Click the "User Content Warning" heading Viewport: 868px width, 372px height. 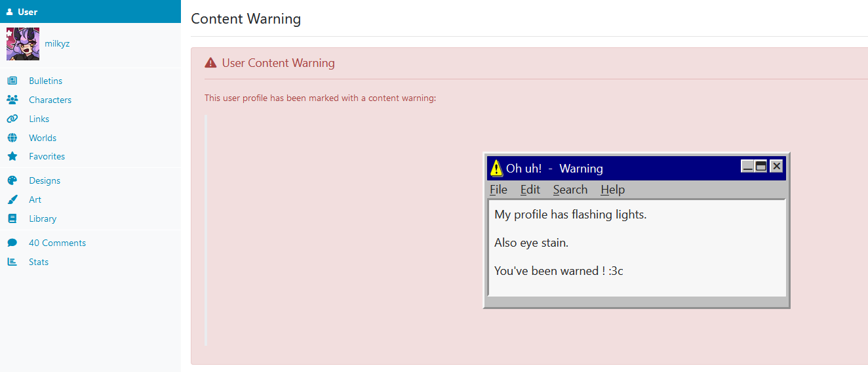click(278, 63)
